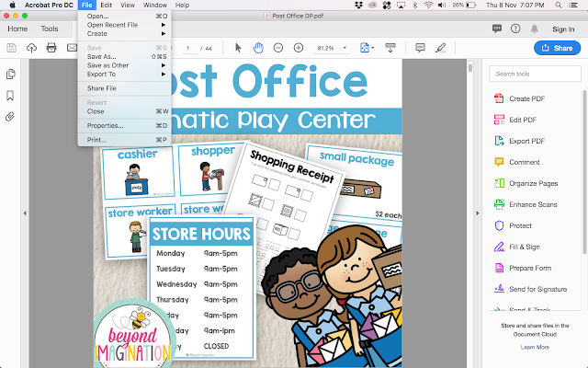The image size is (588, 368).
Task: Click the page number input field
Action: click(189, 48)
